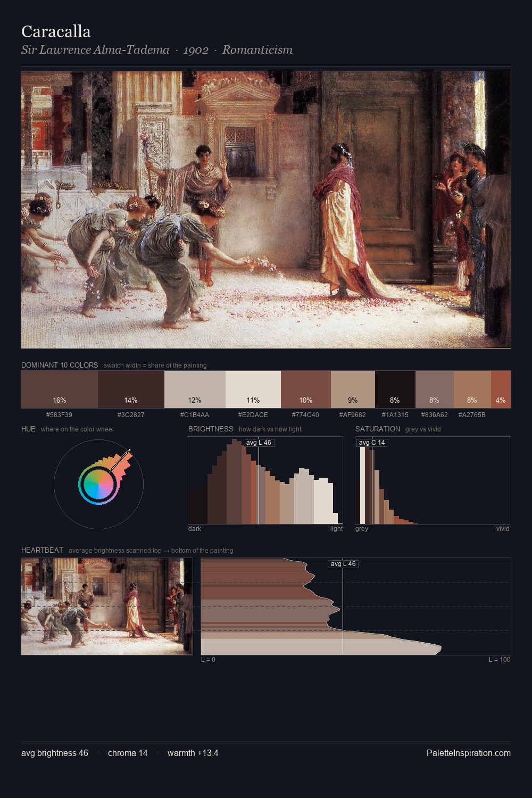Select the #774C40 10% color swatch

tap(306, 389)
